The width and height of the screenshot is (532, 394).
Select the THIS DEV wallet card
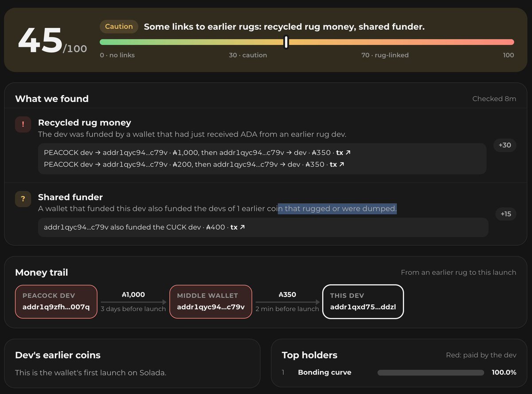point(363,301)
